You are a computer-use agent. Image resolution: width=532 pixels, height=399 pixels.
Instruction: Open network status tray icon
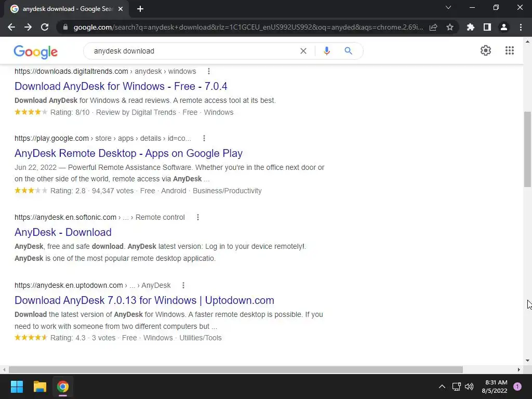pos(456,387)
